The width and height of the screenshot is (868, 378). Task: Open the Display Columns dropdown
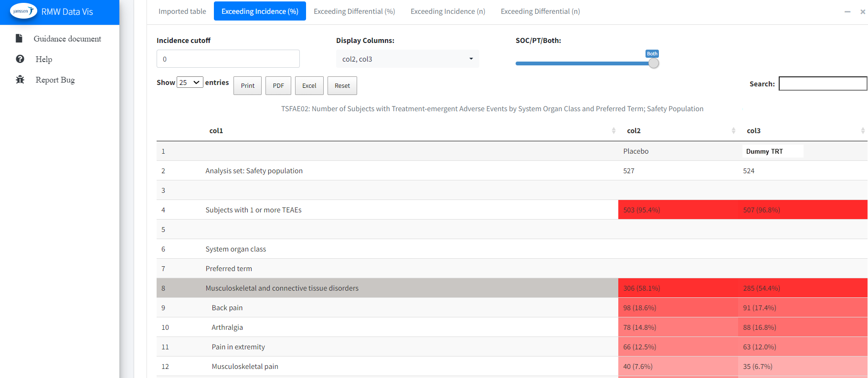407,59
